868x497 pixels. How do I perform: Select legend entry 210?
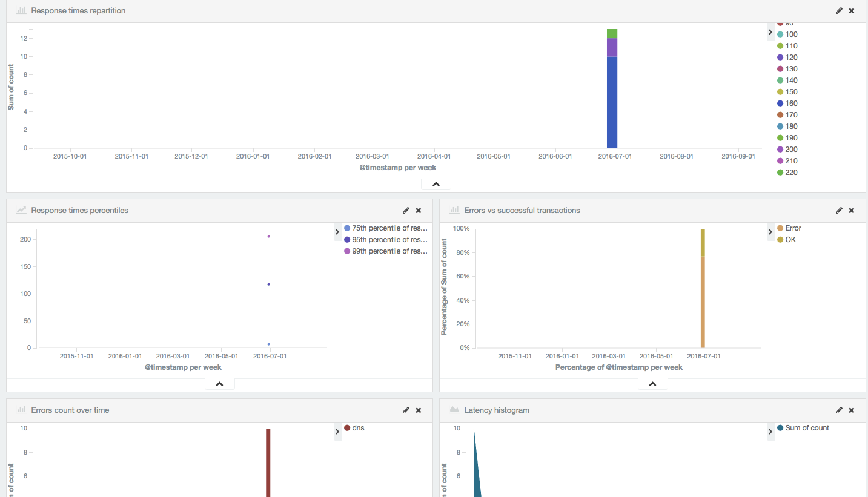[x=787, y=161]
